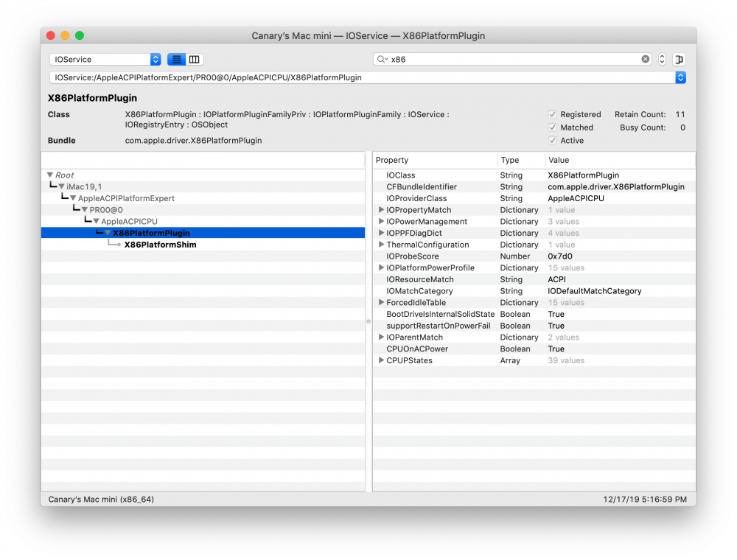Click the PR00@0 tree label
This screenshot has width=737, height=560.
[106, 209]
